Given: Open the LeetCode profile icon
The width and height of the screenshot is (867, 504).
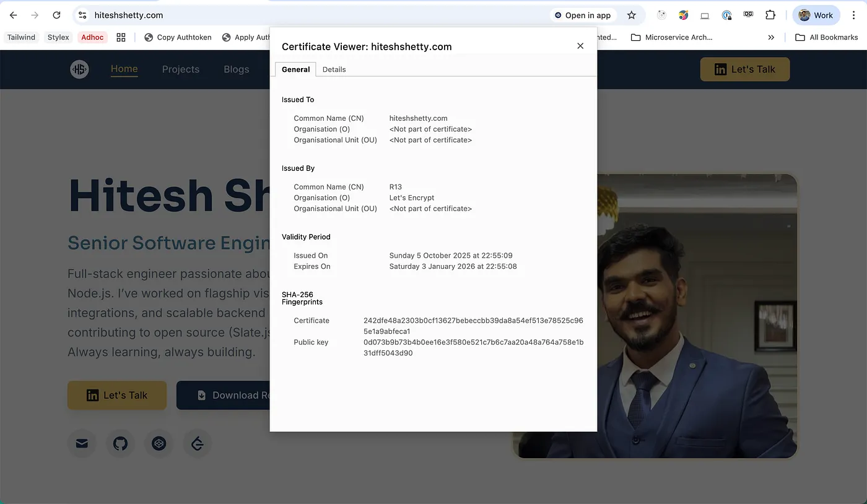Looking at the screenshot, I should coord(198,443).
